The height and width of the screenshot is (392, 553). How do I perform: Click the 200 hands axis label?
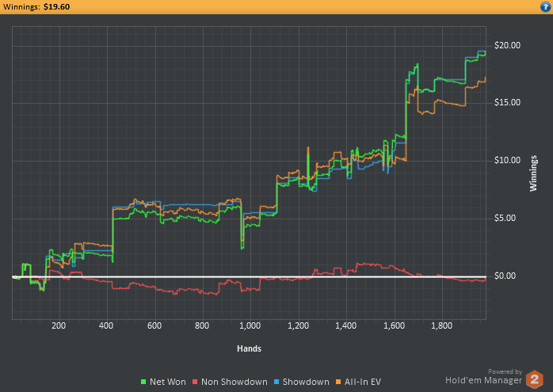tap(59, 325)
